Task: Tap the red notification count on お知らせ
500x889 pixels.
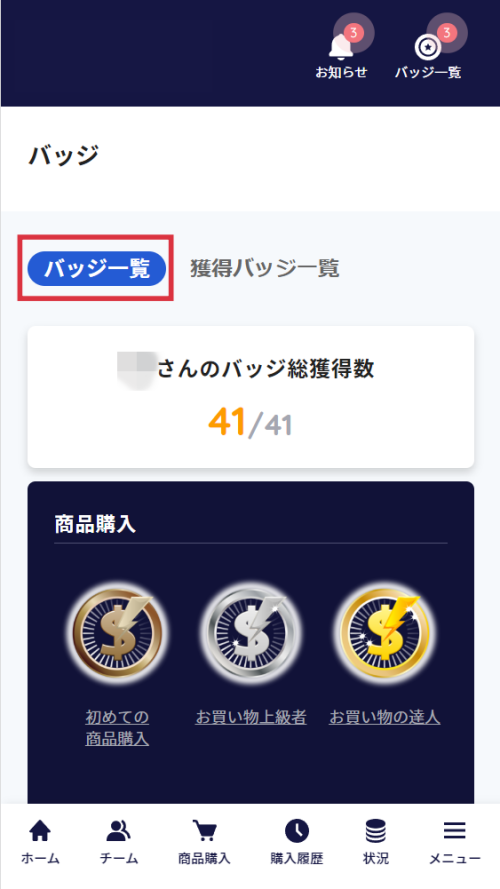Action: click(x=353, y=33)
